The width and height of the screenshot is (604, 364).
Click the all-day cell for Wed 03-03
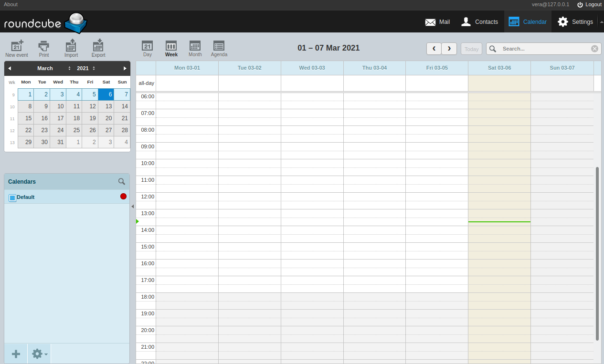(x=312, y=83)
